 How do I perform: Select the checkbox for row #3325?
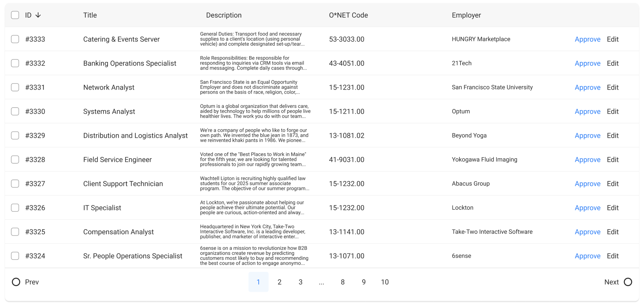15,232
